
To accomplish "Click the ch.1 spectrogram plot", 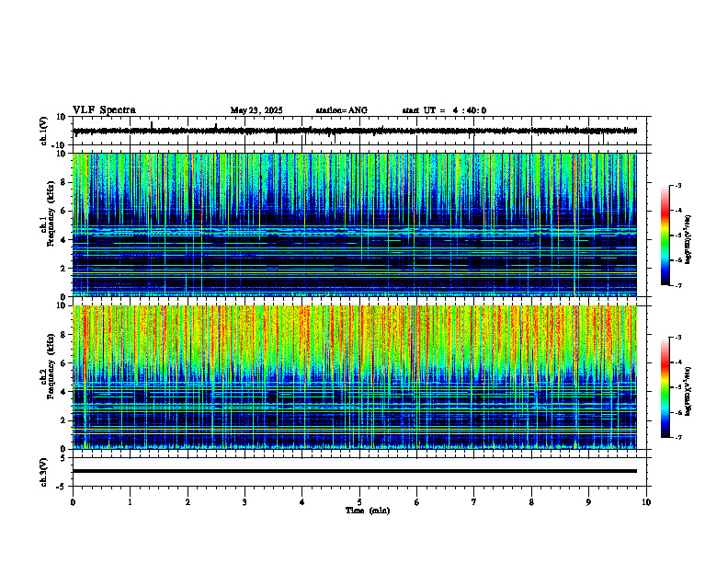I will pyautogui.click(x=355, y=224).
